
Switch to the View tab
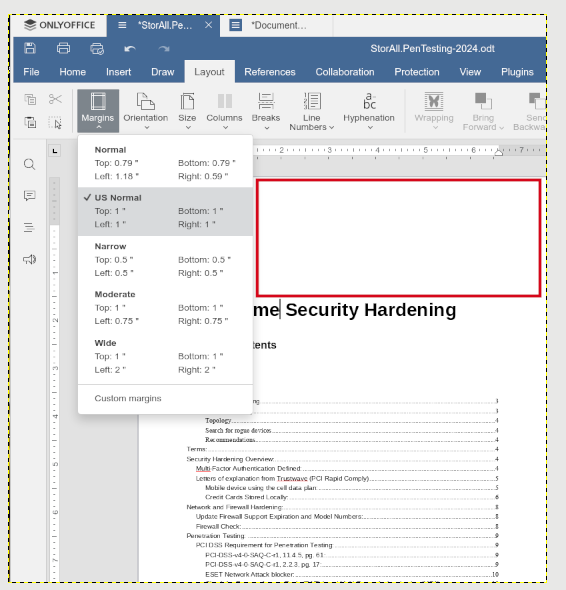(x=470, y=72)
